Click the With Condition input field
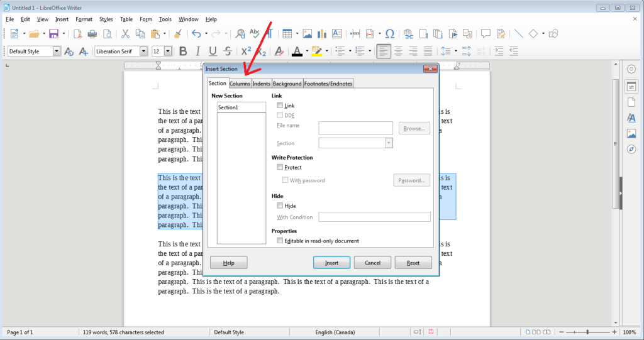Image resolution: width=644 pixels, height=340 pixels. click(375, 217)
